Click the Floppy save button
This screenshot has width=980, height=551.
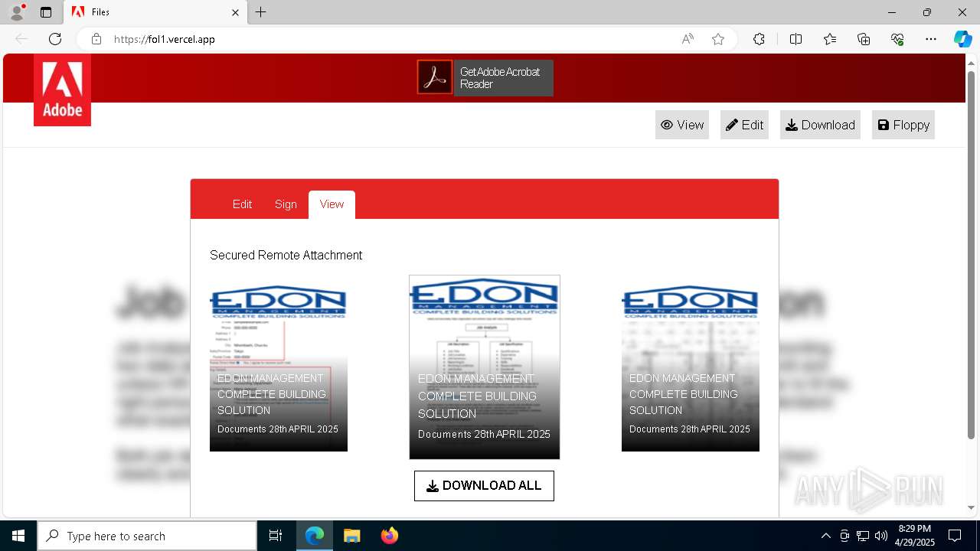coord(903,125)
